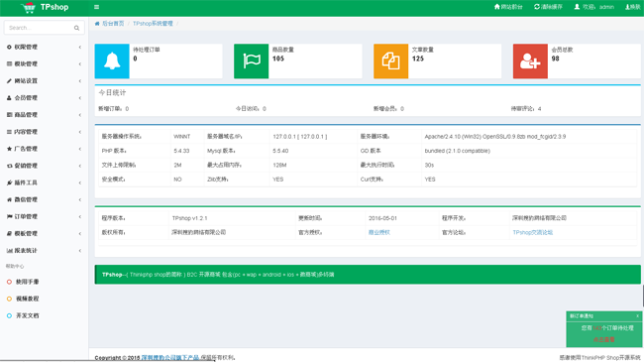Expand 报表统计 with its chevron

[79, 251]
